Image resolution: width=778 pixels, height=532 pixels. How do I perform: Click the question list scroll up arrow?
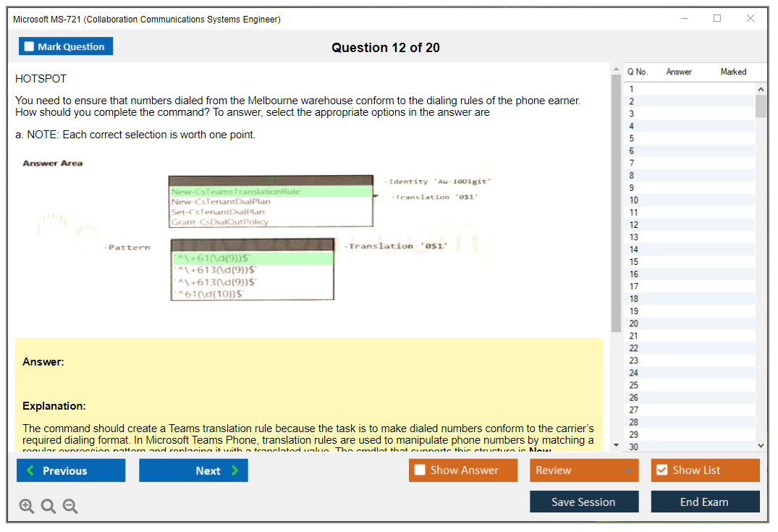pyautogui.click(x=761, y=89)
